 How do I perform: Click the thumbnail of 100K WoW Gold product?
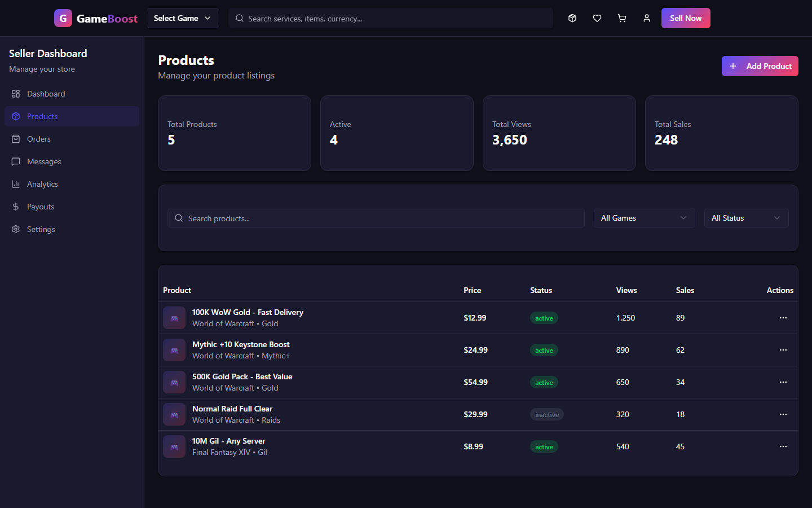pyautogui.click(x=174, y=318)
